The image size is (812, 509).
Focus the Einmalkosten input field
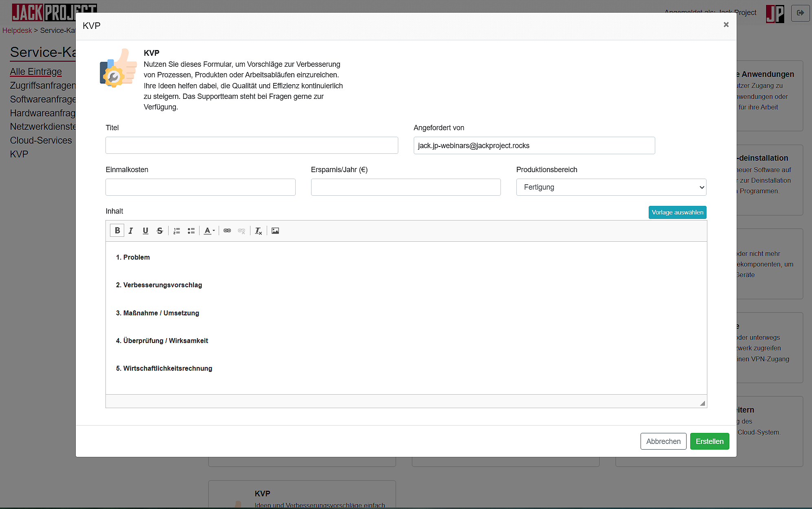pyautogui.click(x=200, y=187)
